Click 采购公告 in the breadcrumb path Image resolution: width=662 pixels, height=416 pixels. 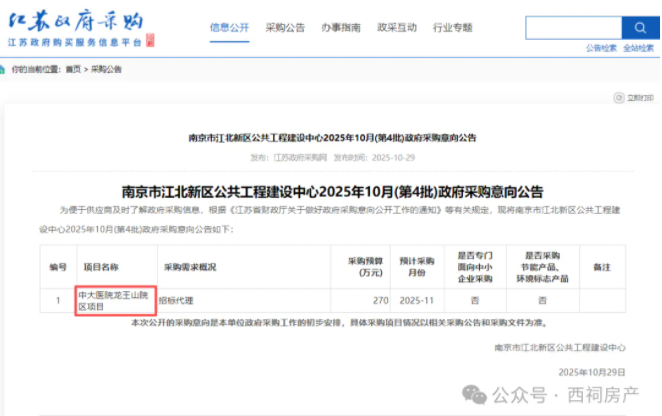tap(106, 69)
